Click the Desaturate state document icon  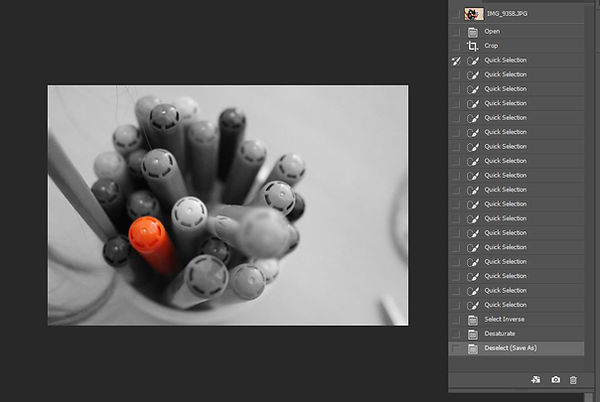point(473,334)
